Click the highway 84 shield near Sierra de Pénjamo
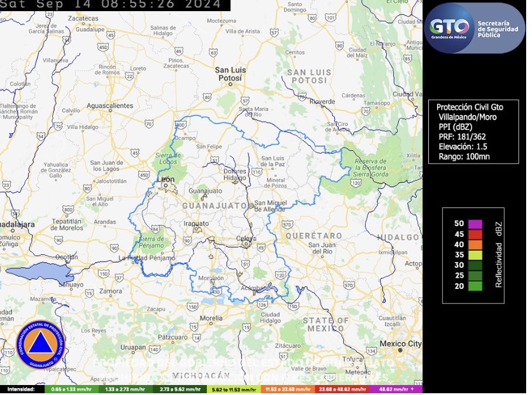This screenshot has width=532, height=395. tap(155, 229)
